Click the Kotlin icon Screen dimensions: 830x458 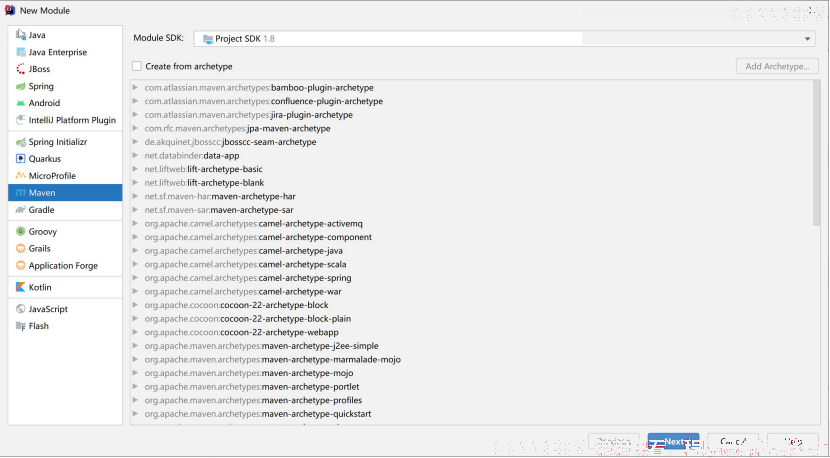(21, 287)
